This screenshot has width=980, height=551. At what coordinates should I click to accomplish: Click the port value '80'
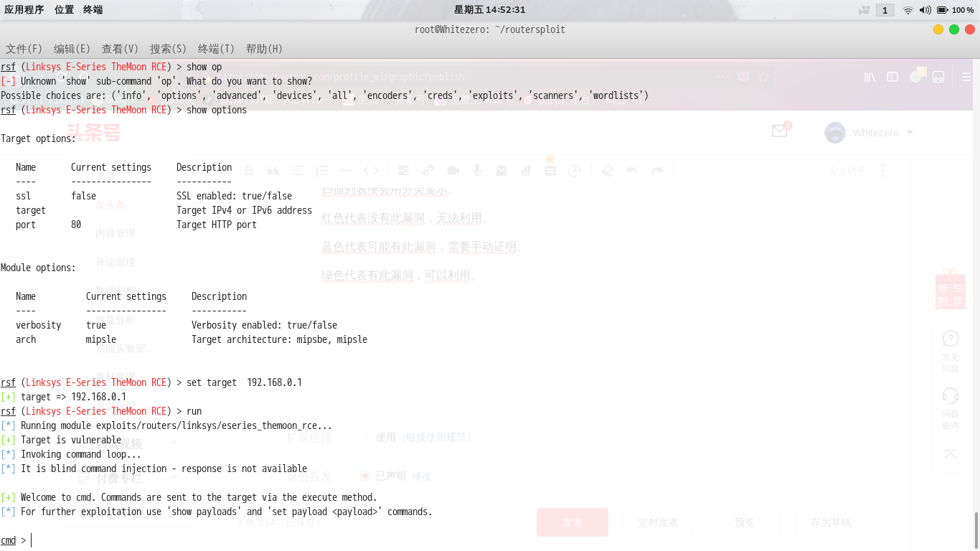76,225
